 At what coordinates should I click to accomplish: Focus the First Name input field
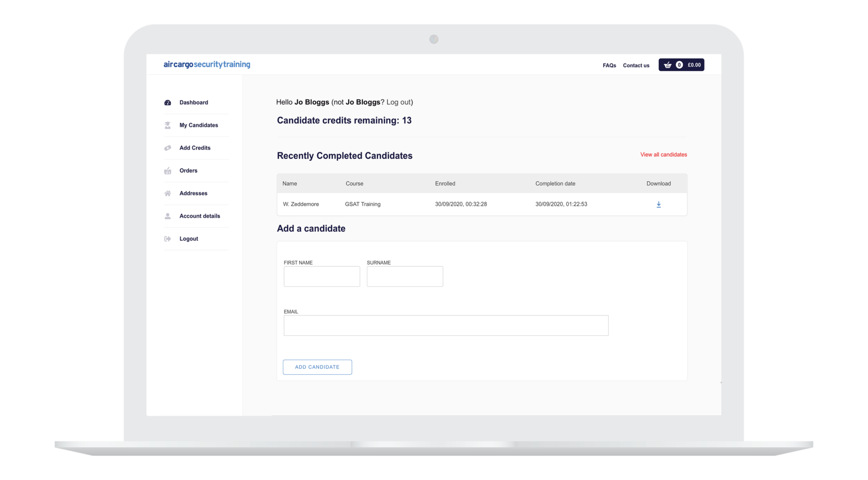(x=322, y=276)
